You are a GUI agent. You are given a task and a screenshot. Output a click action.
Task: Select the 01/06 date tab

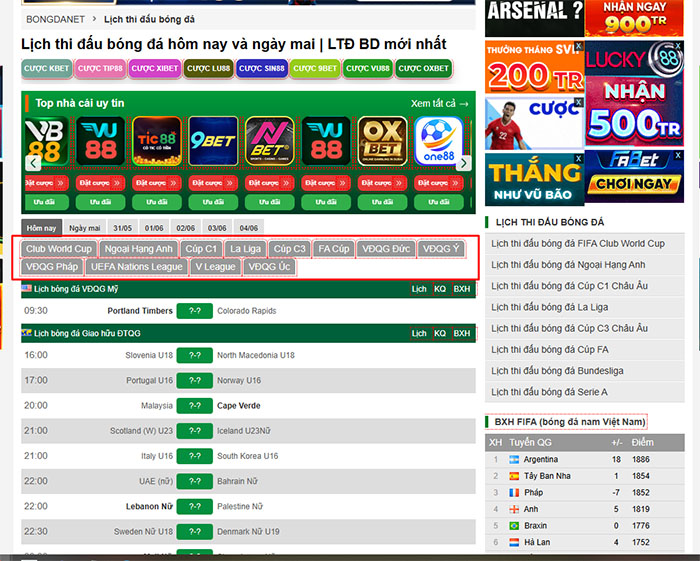point(154,228)
